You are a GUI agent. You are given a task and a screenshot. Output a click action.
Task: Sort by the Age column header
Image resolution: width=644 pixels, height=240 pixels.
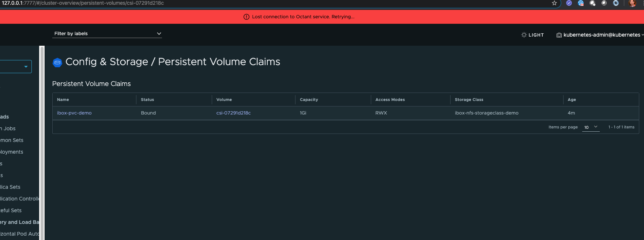(x=572, y=100)
